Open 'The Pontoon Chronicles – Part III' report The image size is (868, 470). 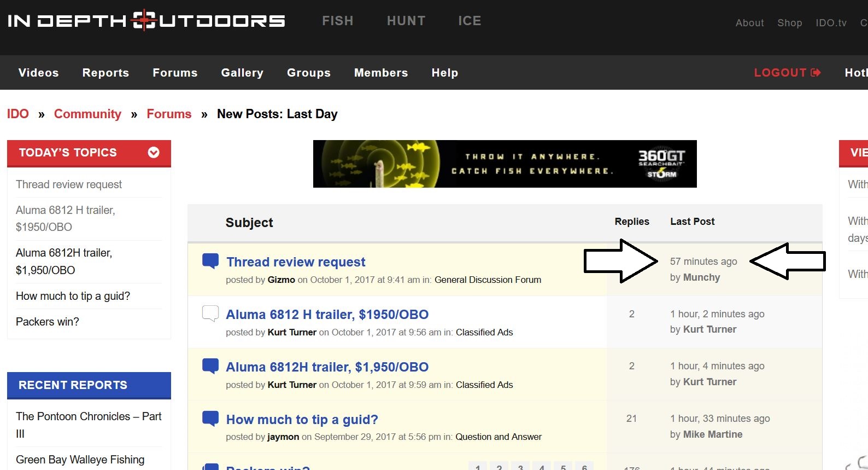click(89, 425)
